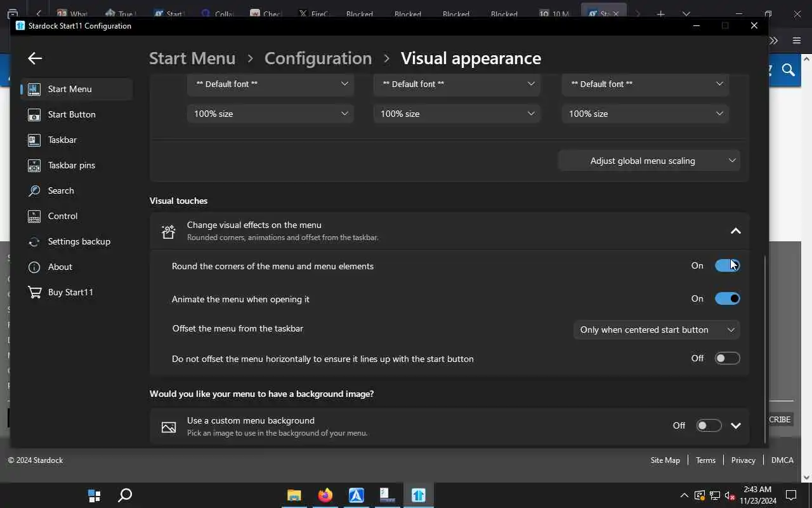Image resolution: width=812 pixels, height=508 pixels.
Task: Open Firefox from the taskbar
Action: (x=325, y=495)
